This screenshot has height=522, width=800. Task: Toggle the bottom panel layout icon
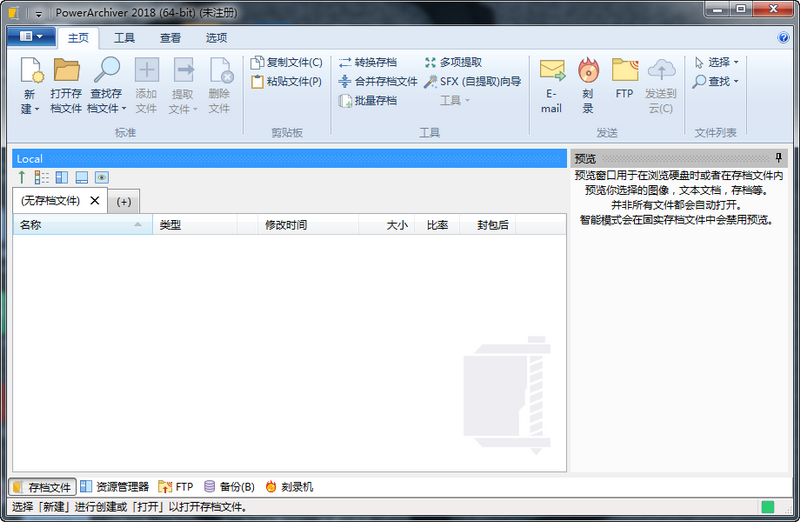point(82,177)
